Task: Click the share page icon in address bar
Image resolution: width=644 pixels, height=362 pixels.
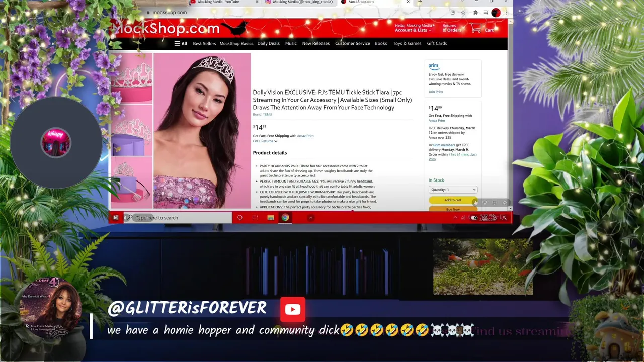Action: [452, 13]
